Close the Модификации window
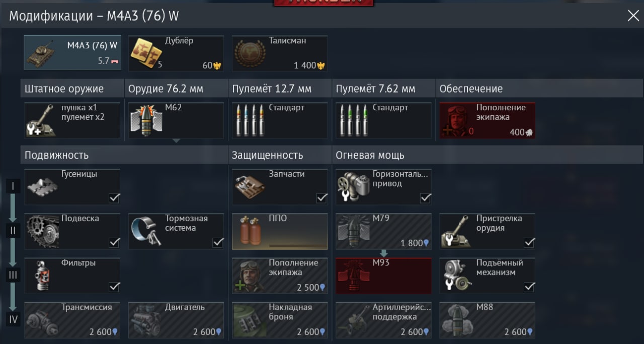Viewport: 644px width, 344px height. pyautogui.click(x=633, y=16)
